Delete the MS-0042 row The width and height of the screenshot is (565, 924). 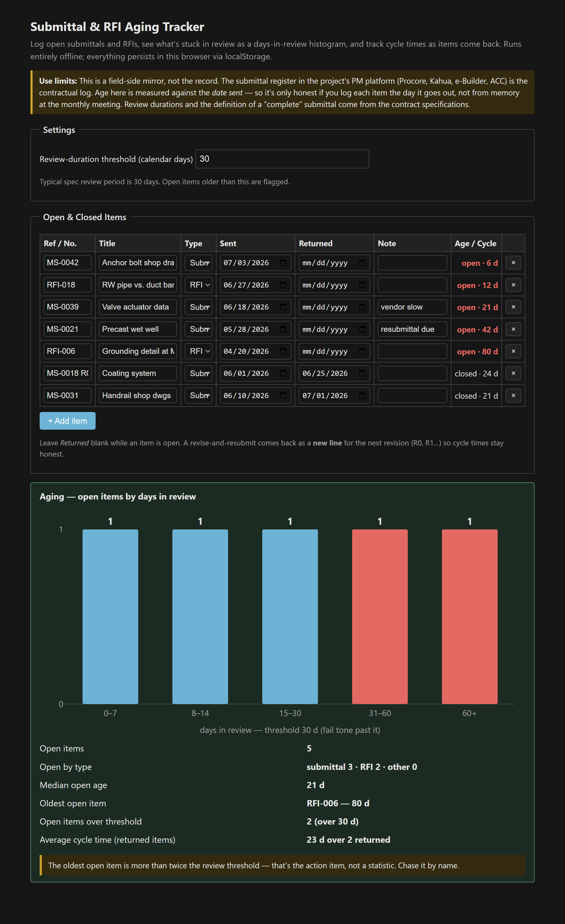point(513,263)
